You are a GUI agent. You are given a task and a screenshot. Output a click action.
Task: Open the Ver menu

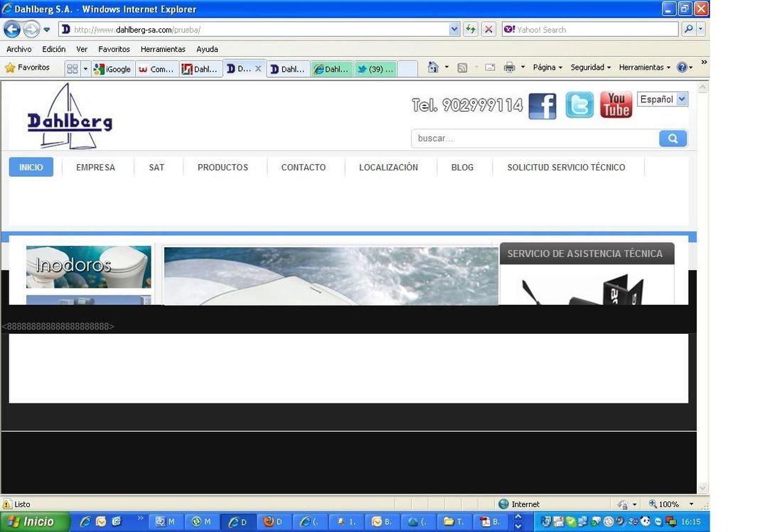82,49
